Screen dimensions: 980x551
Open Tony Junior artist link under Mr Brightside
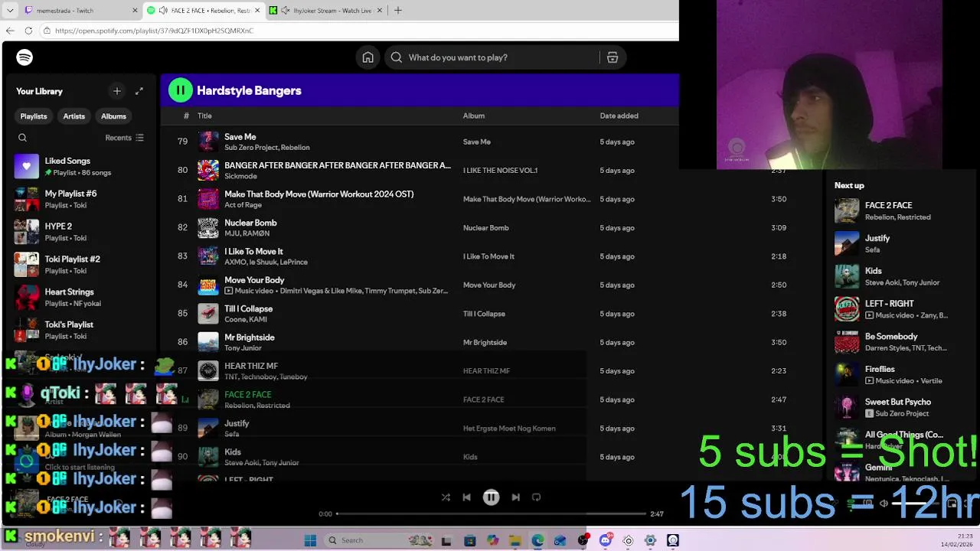pyautogui.click(x=243, y=348)
